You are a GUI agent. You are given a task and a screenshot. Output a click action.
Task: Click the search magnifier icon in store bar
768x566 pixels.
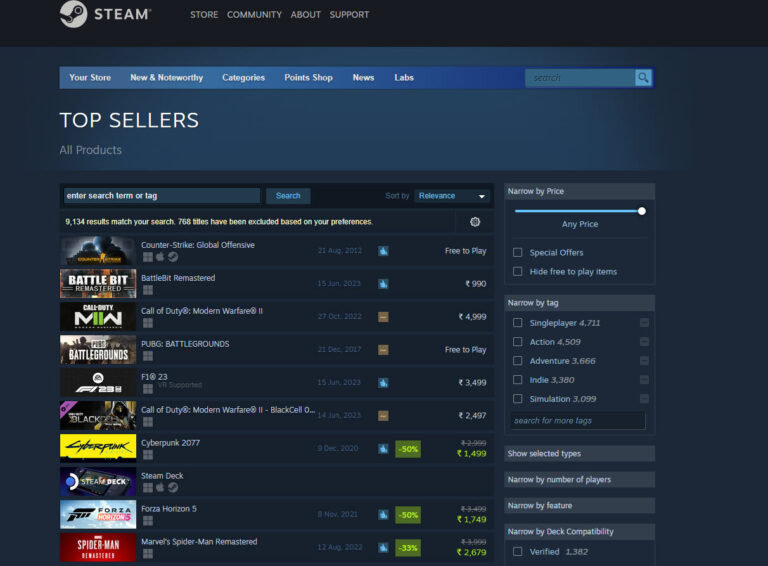tap(643, 77)
